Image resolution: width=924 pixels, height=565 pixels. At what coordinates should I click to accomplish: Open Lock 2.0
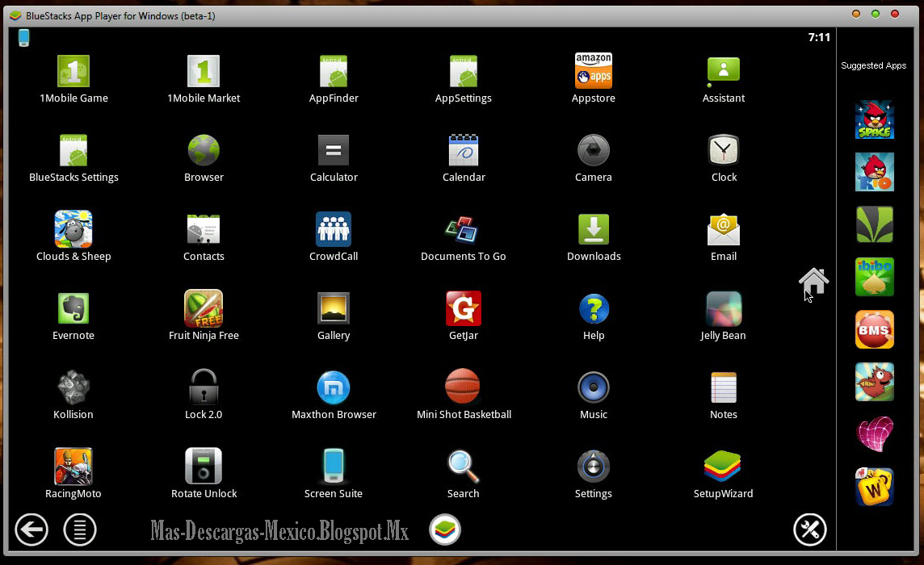click(204, 387)
